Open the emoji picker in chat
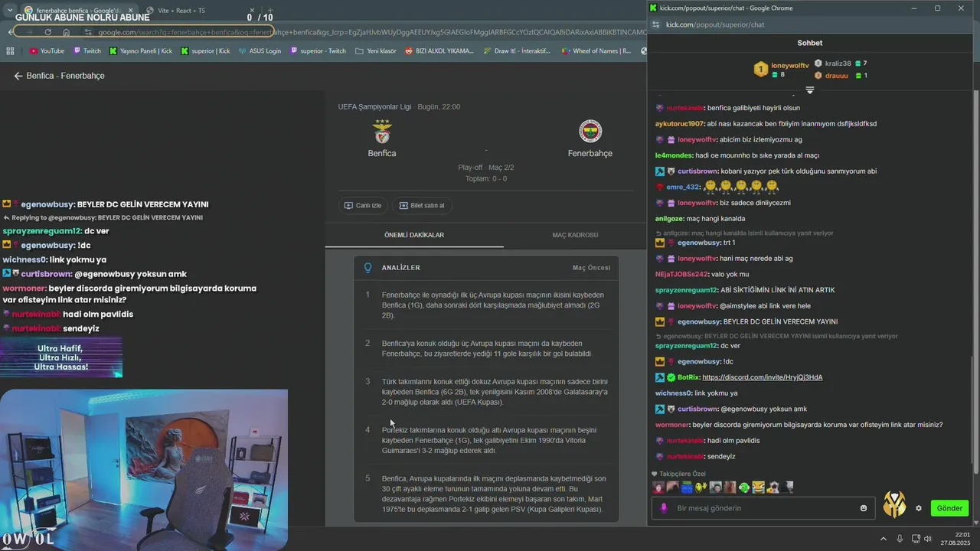 pos(864,508)
